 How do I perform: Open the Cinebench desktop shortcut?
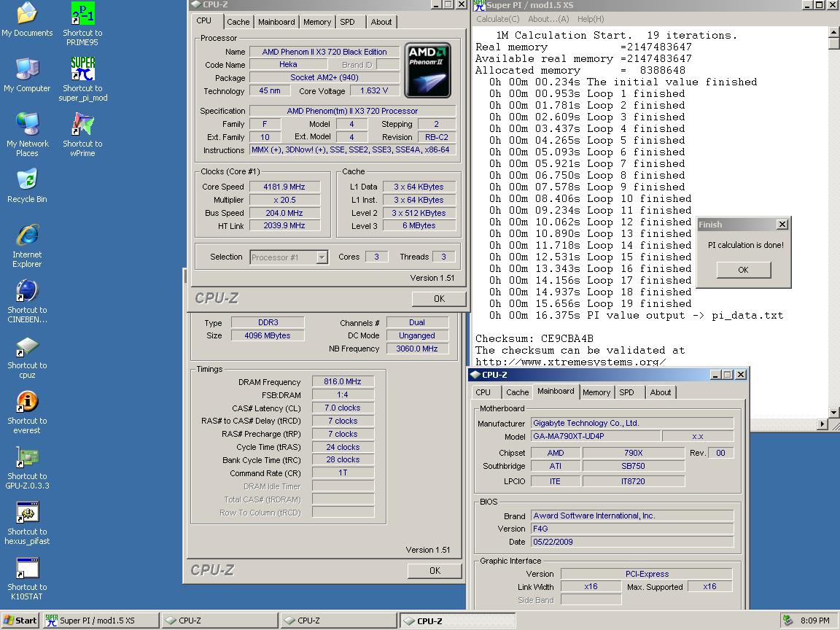(x=27, y=291)
